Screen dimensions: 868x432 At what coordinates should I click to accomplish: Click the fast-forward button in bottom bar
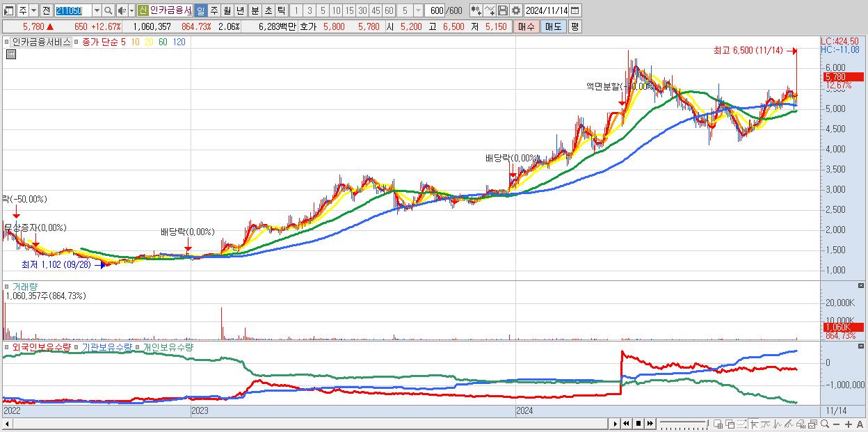[x=650, y=424]
